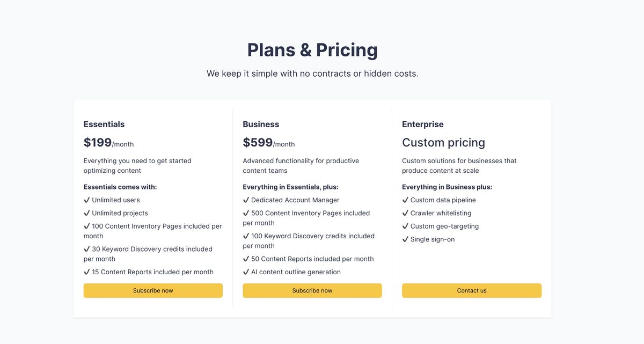Click the checkmark beside Single sign-on
644x344 pixels.
tap(405, 239)
